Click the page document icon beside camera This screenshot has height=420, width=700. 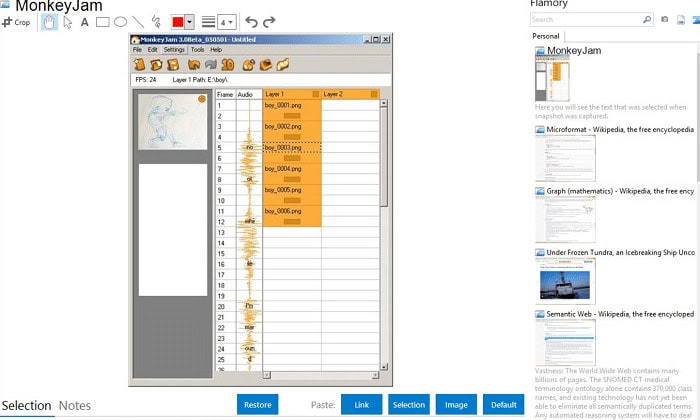coord(681,20)
